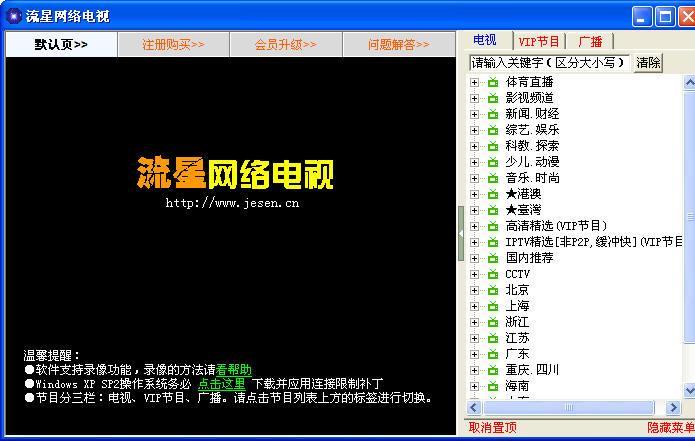
Task: Click the TV icon beside 北京
Action: click(493, 290)
